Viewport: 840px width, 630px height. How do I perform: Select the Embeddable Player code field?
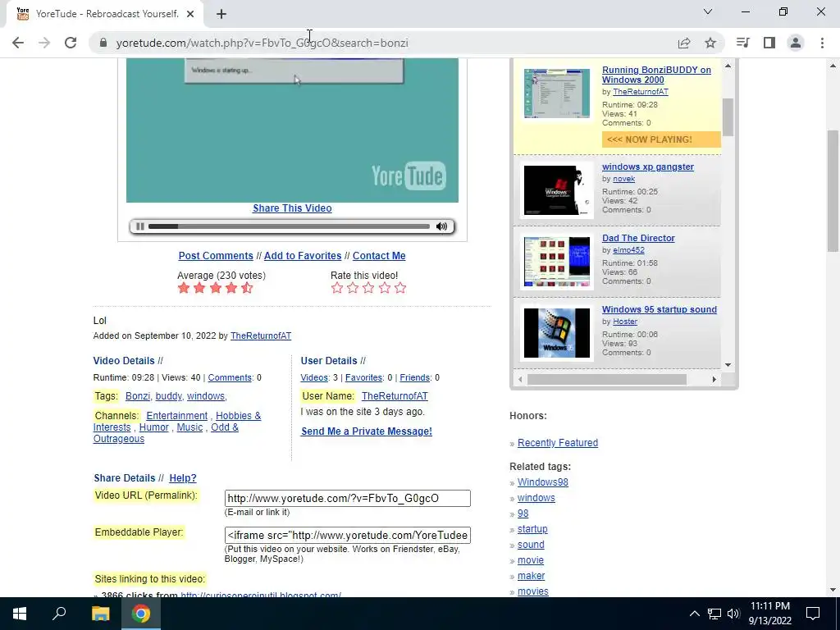pos(348,535)
